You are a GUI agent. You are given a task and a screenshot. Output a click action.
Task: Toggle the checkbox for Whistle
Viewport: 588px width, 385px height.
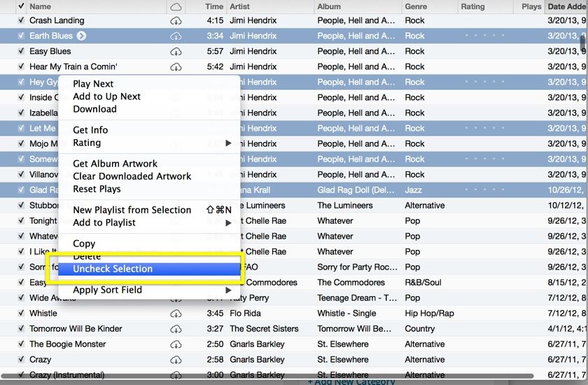pyautogui.click(x=21, y=314)
